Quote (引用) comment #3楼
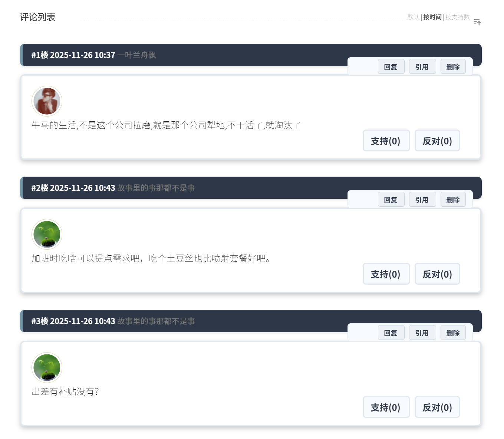Image resolution: width=504 pixels, height=439 pixels. click(x=422, y=333)
